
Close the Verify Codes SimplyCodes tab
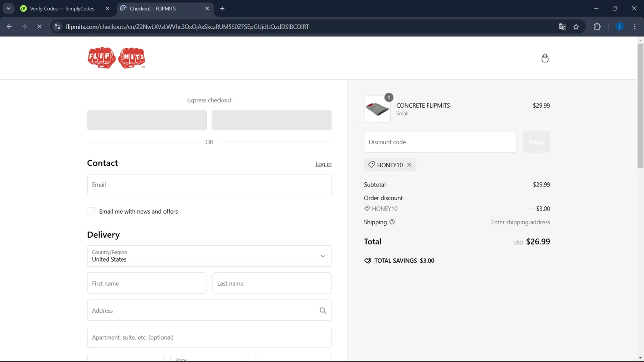pyautogui.click(x=107, y=9)
